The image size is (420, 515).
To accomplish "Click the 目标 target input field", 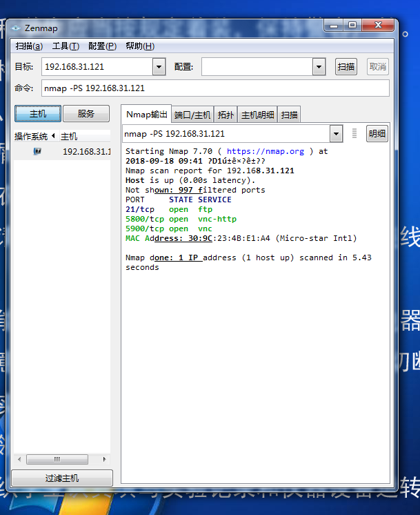I will [97, 67].
